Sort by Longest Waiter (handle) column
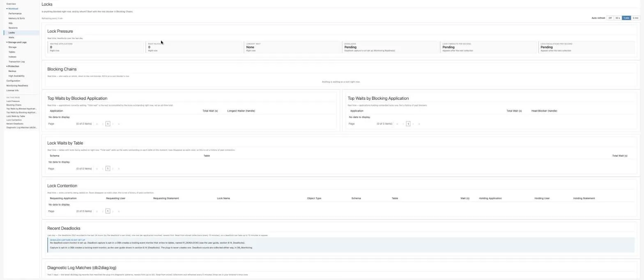Image resolution: width=644 pixels, height=280 pixels. pyautogui.click(x=241, y=111)
